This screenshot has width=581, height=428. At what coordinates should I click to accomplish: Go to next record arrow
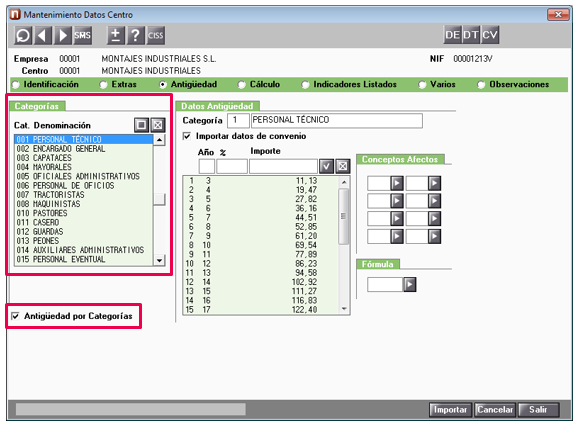tap(63, 36)
